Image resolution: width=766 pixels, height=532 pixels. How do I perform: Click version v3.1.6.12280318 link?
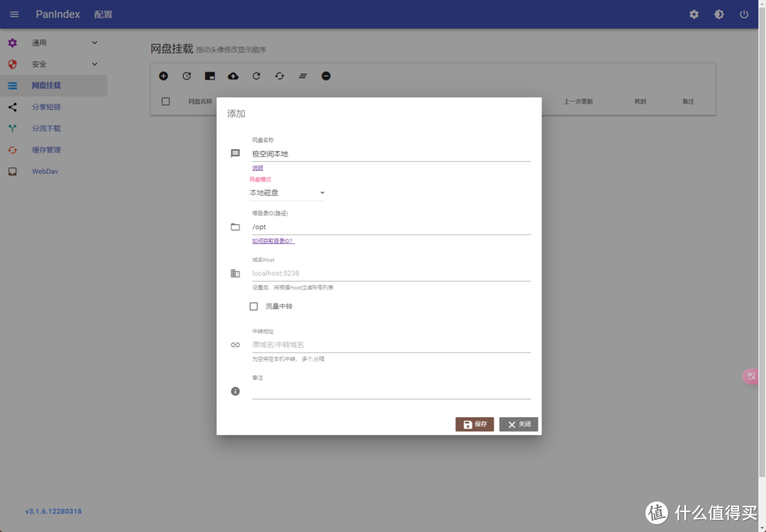[53, 511]
